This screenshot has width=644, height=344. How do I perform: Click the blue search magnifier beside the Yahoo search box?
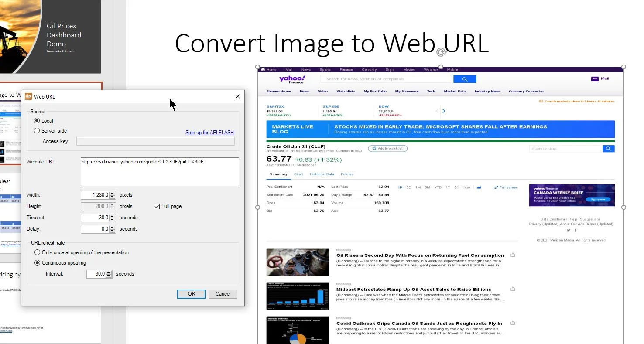(465, 79)
